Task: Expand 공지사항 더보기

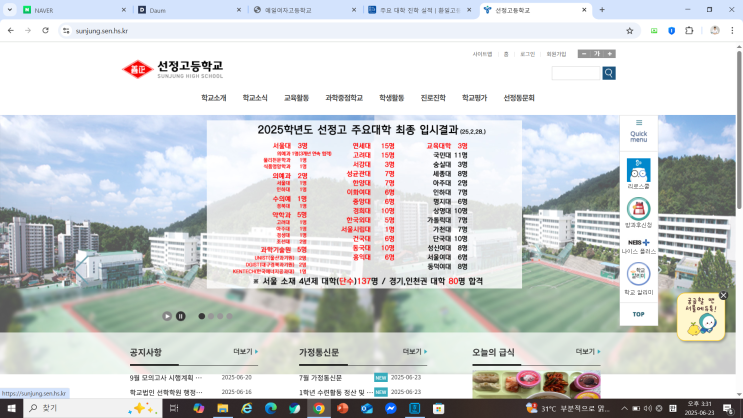Action: (x=245, y=352)
